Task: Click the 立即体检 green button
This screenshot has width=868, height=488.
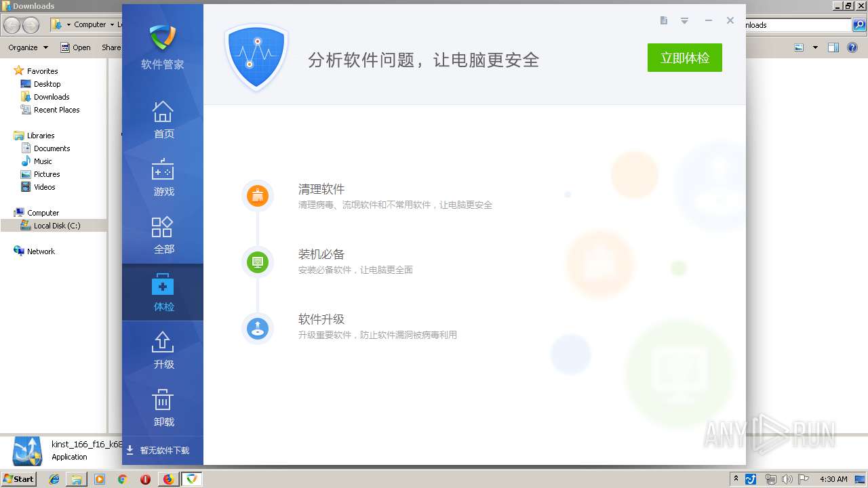Action: [685, 58]
